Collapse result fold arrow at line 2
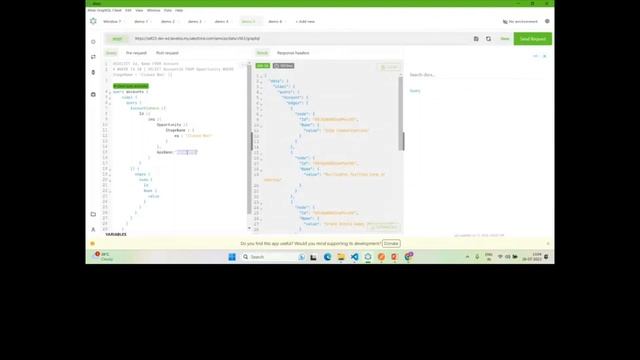640x360 pixels. [261, 82]
